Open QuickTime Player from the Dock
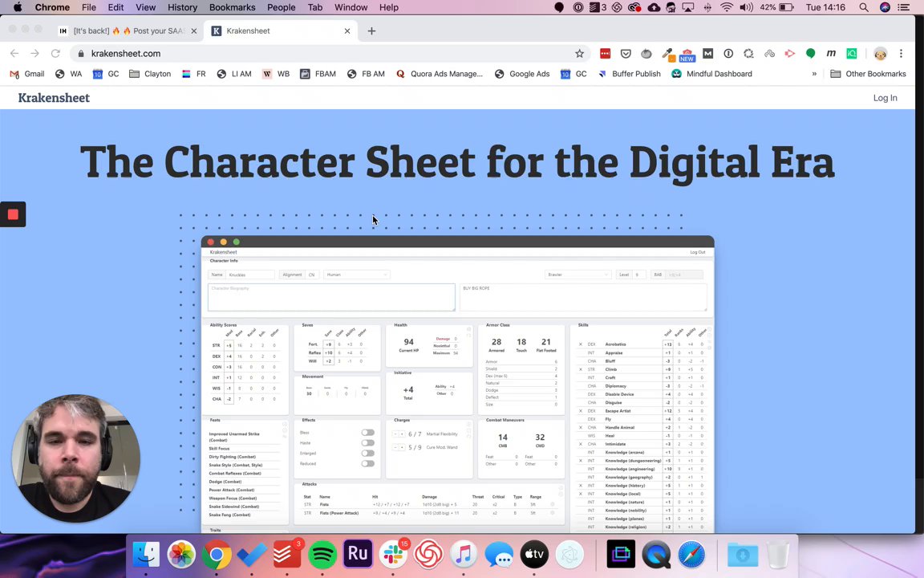This screenshot has width=924, height=578. (x=656, y=555)
